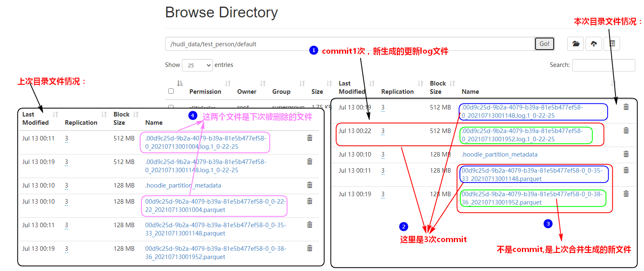The height and width of the screenshot is (271, 644).
Task: Sort by the Permission column header
Action: coord(205,92)
